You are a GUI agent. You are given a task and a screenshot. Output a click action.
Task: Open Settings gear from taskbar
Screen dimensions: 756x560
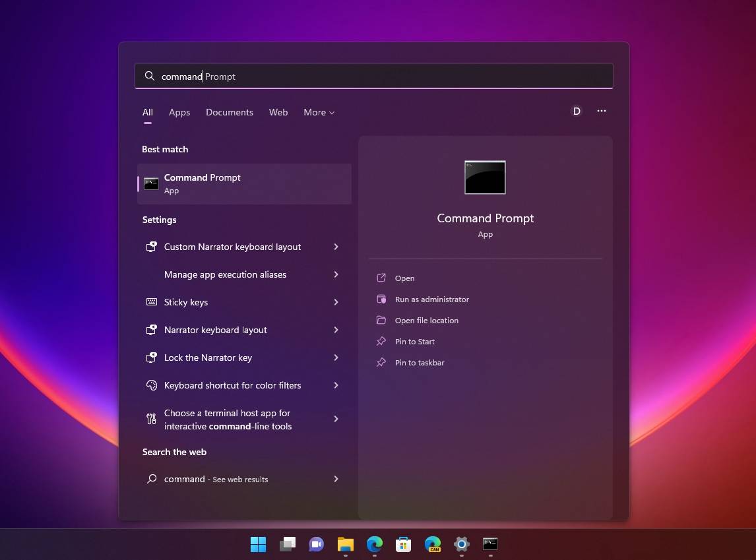tap(461, 545)
